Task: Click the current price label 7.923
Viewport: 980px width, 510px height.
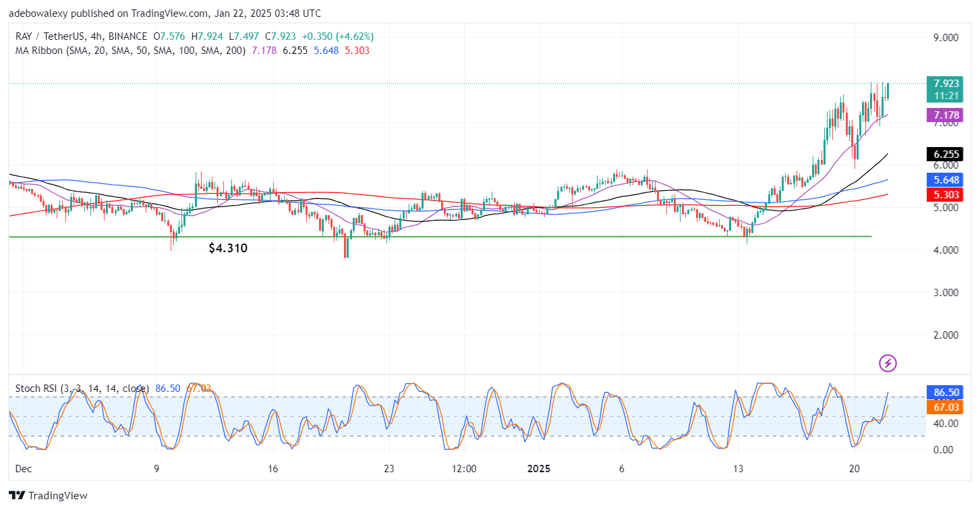Action: (x=947, y=84)
